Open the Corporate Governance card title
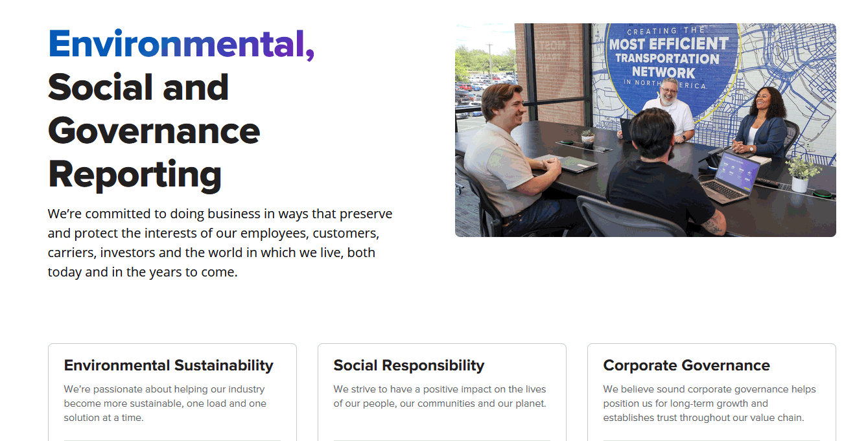The height and width of the screenshot is (441, 868). pos(686,365)
